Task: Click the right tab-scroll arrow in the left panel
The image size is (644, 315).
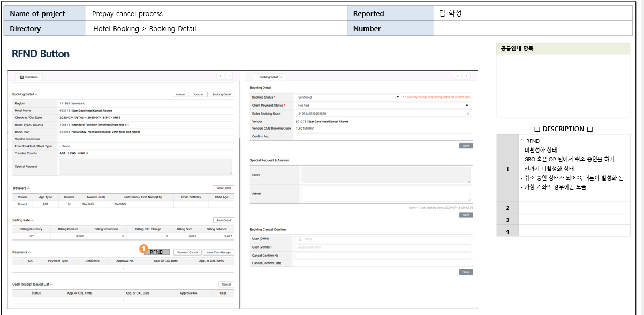Action: (229, 77)
